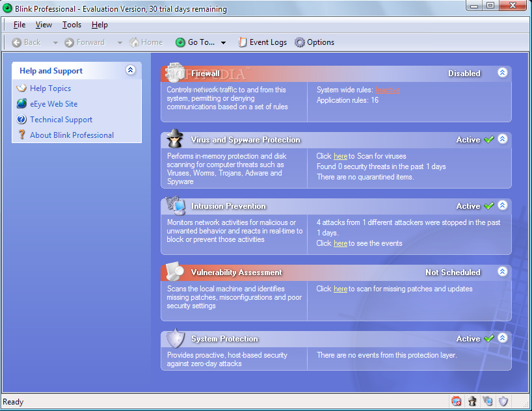
Task: Click the Forward arrow icon in toolbar
Action: pos(69,42)
